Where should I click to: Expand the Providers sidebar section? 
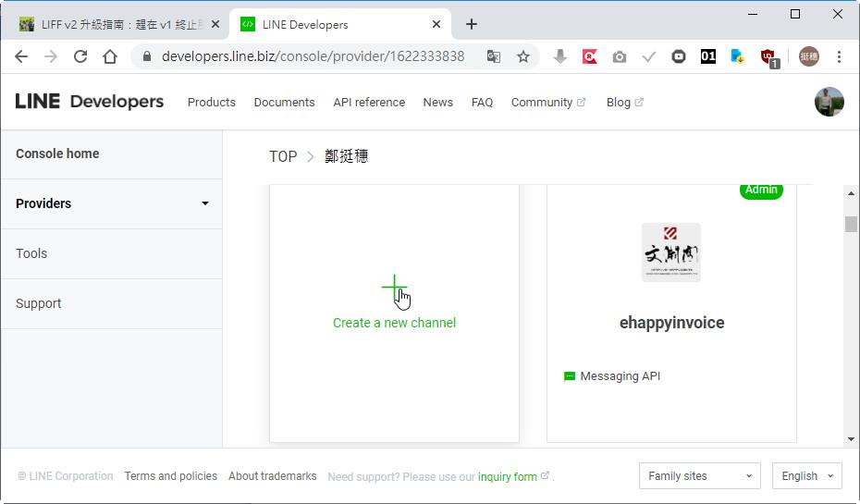[111, 203]
